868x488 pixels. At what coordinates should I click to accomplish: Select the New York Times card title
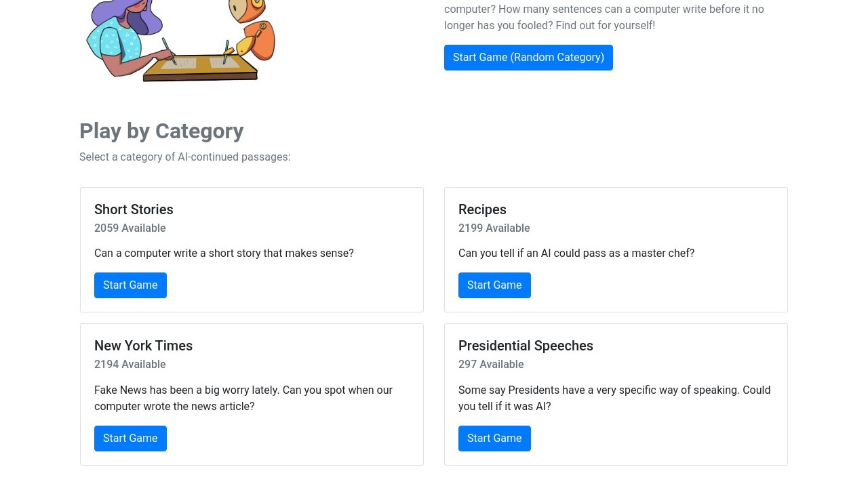[143, 346]
